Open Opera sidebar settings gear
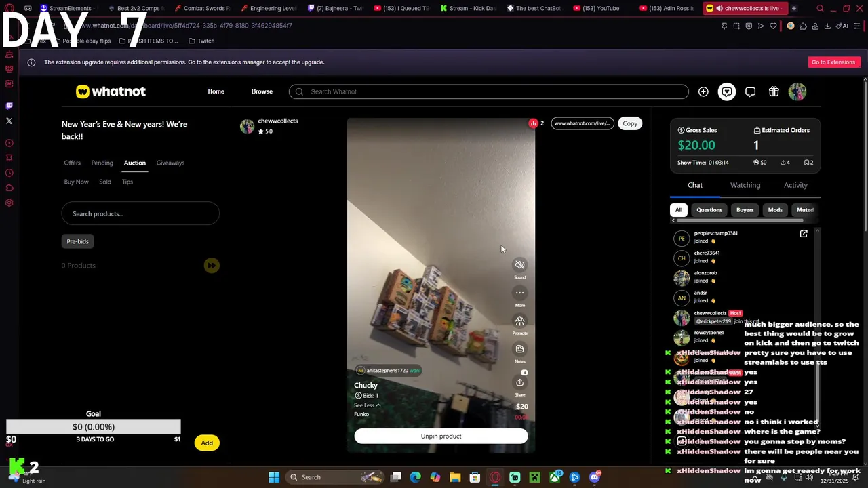Screen dimensions: 868x488 (9, 203)
